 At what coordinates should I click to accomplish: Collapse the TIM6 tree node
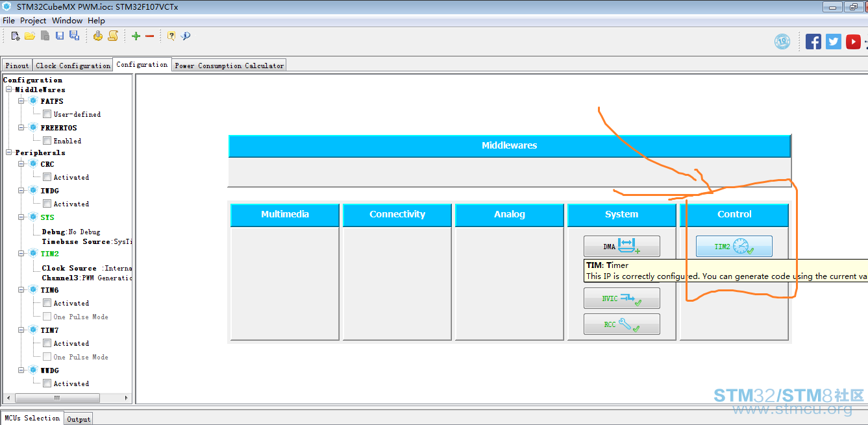21,290
